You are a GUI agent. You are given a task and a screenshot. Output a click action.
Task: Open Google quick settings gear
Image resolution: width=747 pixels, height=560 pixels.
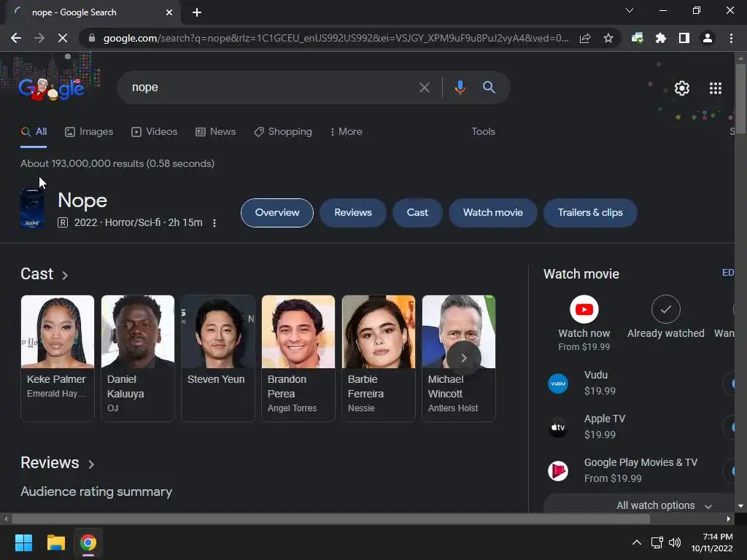(682, 88)
